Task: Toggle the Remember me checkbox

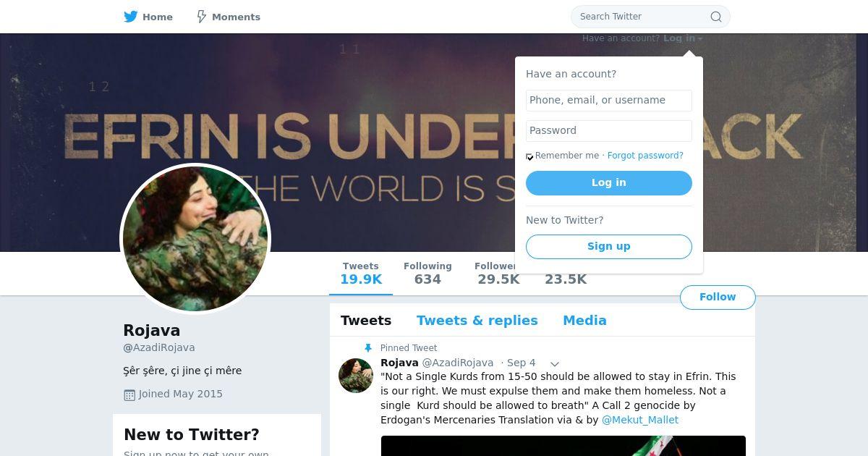Action: (x=529, y=156)
